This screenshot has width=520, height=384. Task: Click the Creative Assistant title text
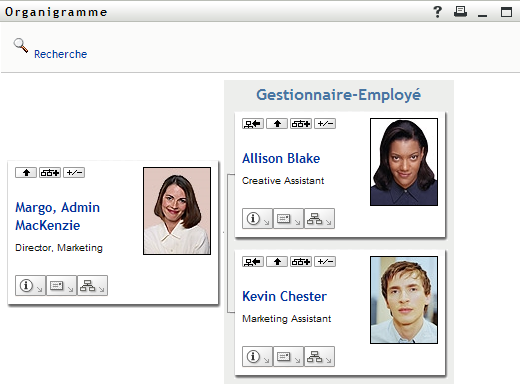click(x=283, y=181)
